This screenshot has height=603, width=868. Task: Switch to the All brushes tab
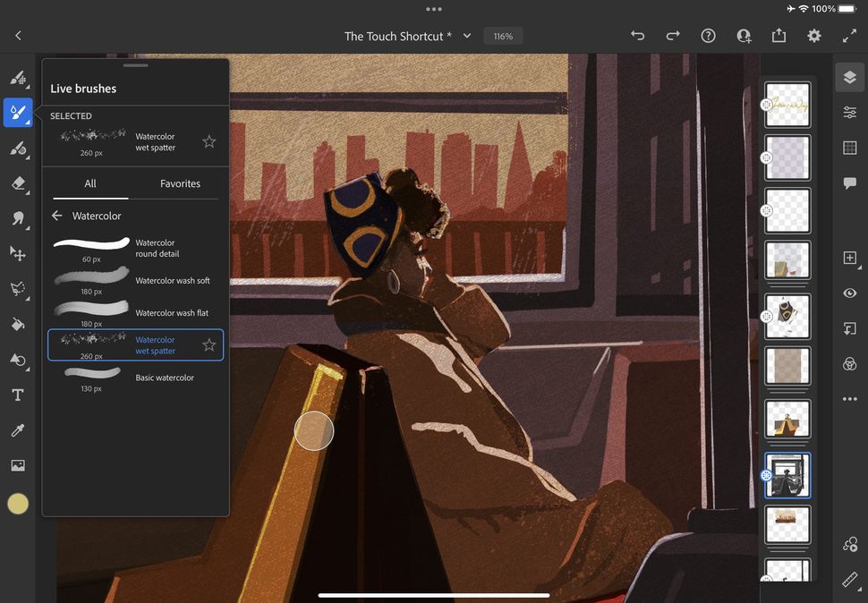pos(89,183)
